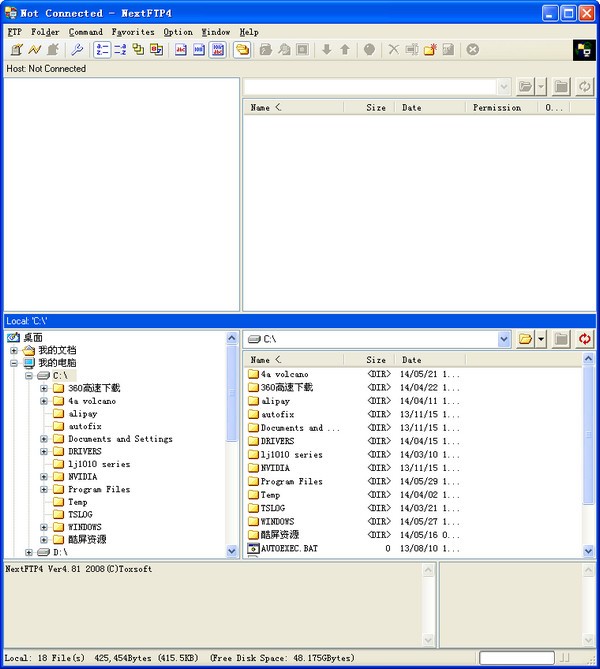Sort local list by Date column header
Image resolution: width=600 pixels, height=669 pixels.
tap(430, 360)
